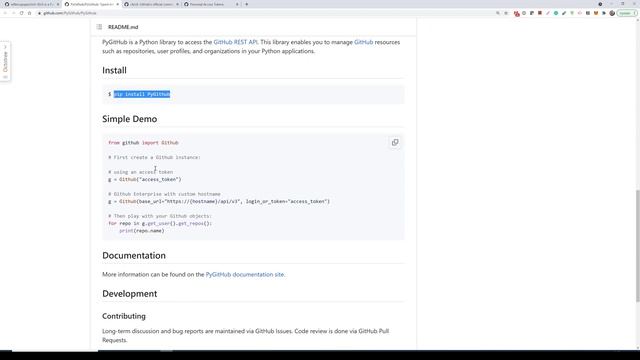
Task: Open the Extensions puzzle icon
Action: (604, 13)
